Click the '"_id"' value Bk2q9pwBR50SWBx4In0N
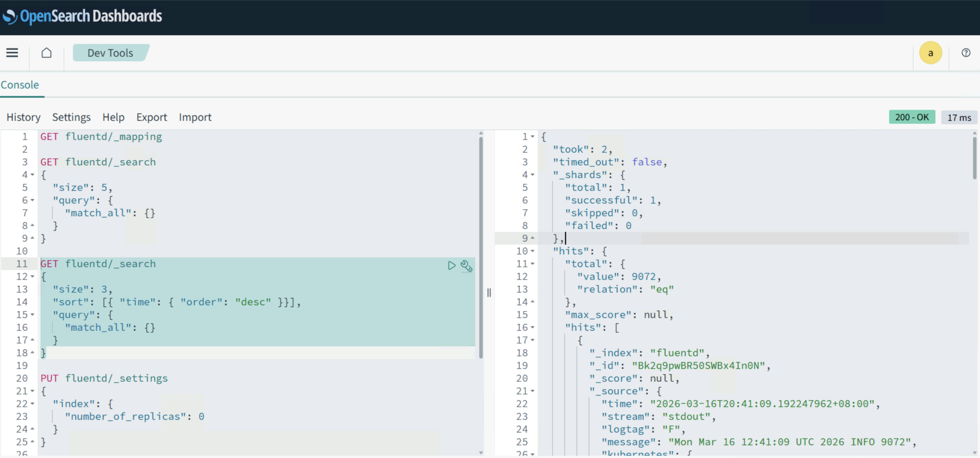Viewport: 980px width, 458px height. [698, 366]
